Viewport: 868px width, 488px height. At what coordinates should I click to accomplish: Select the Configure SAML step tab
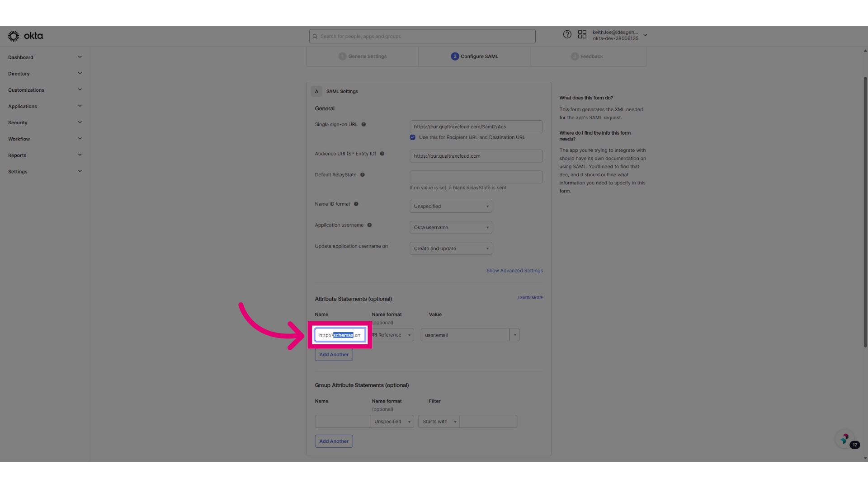click(475, 56)
